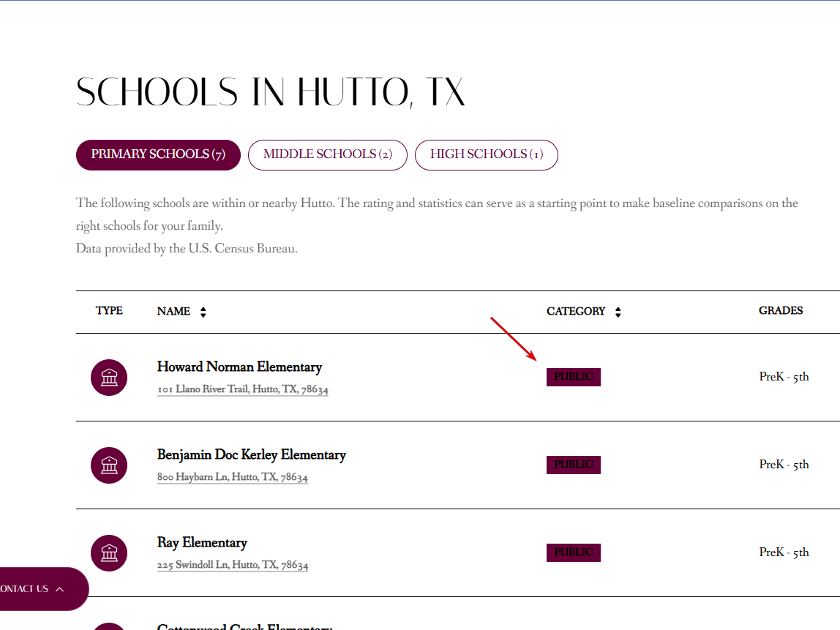Switch to Middle Schools (2) tab
Viewport: 840px width, 630px height.
(x=327, y=155)
